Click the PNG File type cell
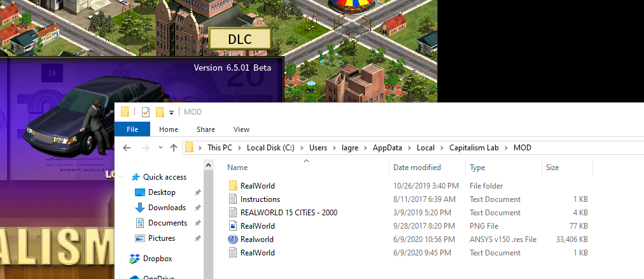The image size is (644, 279). click(484, 226)
